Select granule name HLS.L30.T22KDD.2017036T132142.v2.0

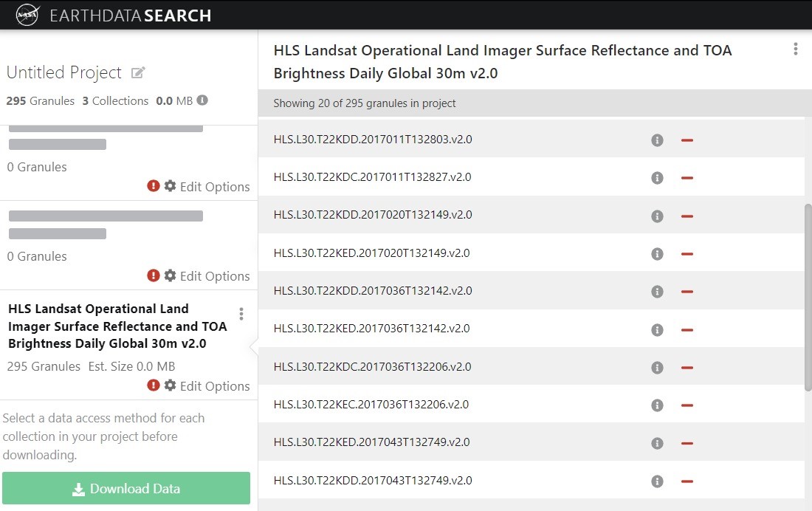[373, 291]
